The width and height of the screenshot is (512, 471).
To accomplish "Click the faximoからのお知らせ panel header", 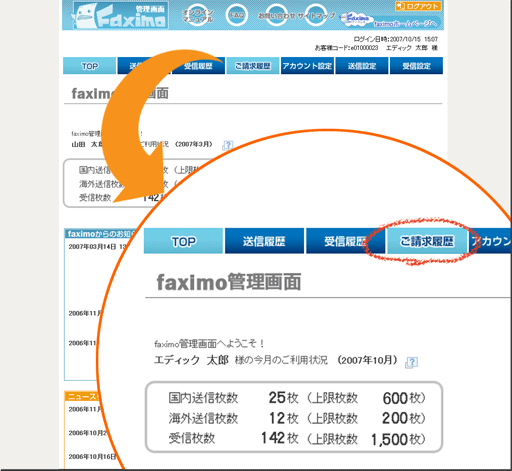I will tap(101, 234).
